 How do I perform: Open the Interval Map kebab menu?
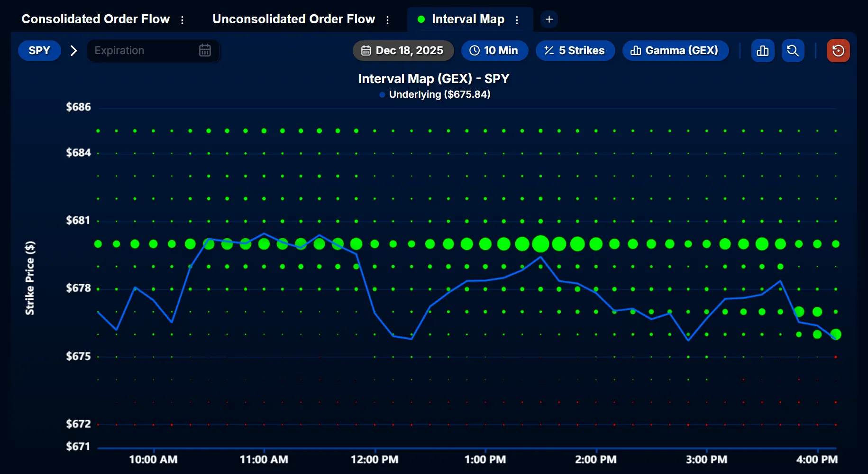tap(517, 19)
